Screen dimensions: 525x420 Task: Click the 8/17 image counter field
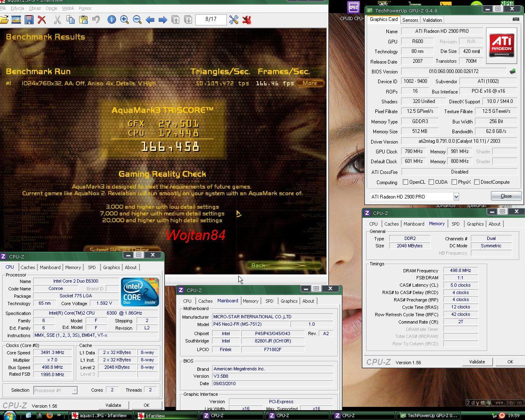point(211,19)
